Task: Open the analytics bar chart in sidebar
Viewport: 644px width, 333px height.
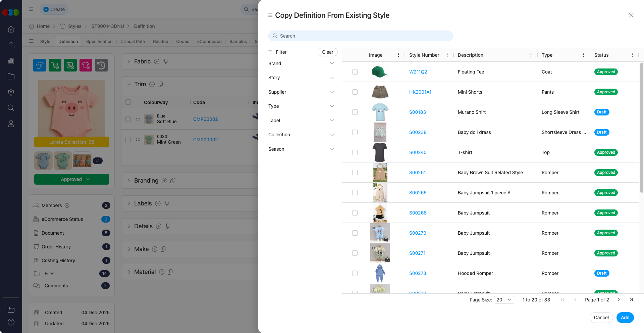Action: (x=11, y=61)
